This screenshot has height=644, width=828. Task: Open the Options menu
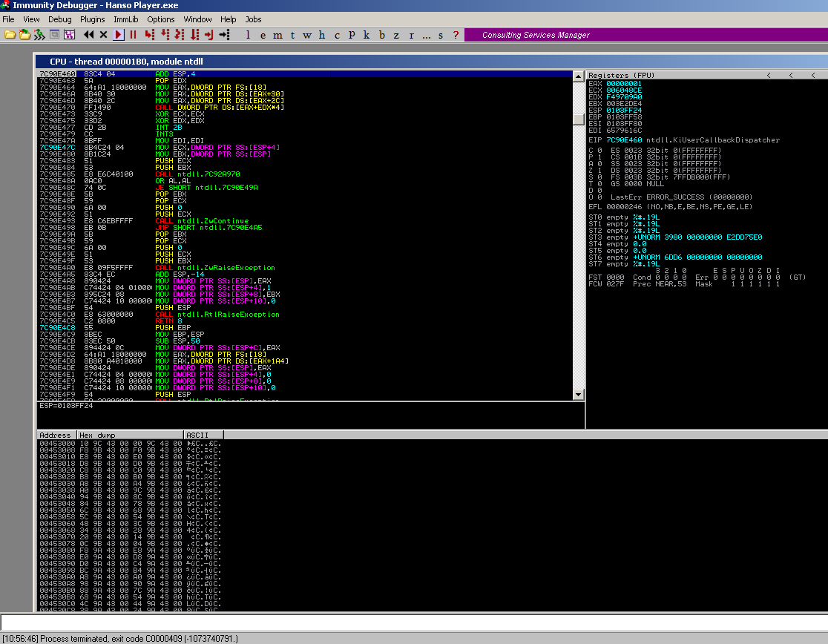[160, 19]
